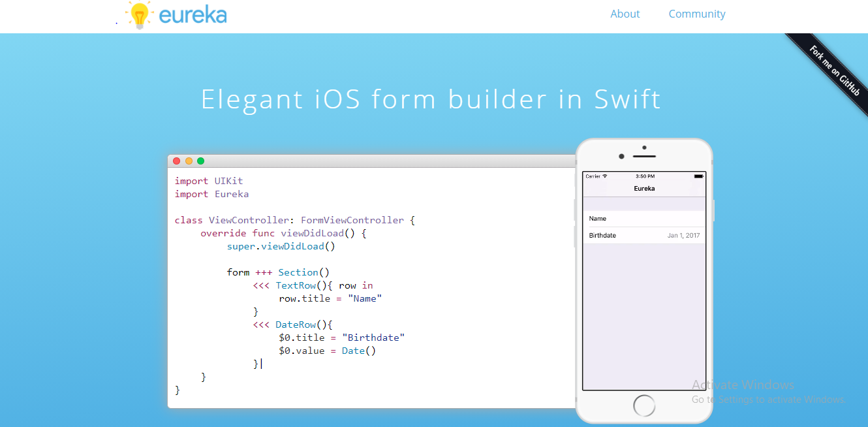Click the '<<< TextRow()' code line

tap(313, 285)
